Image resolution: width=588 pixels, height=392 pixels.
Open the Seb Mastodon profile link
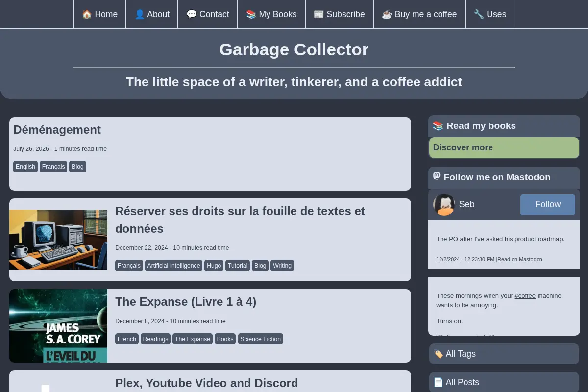467,204
